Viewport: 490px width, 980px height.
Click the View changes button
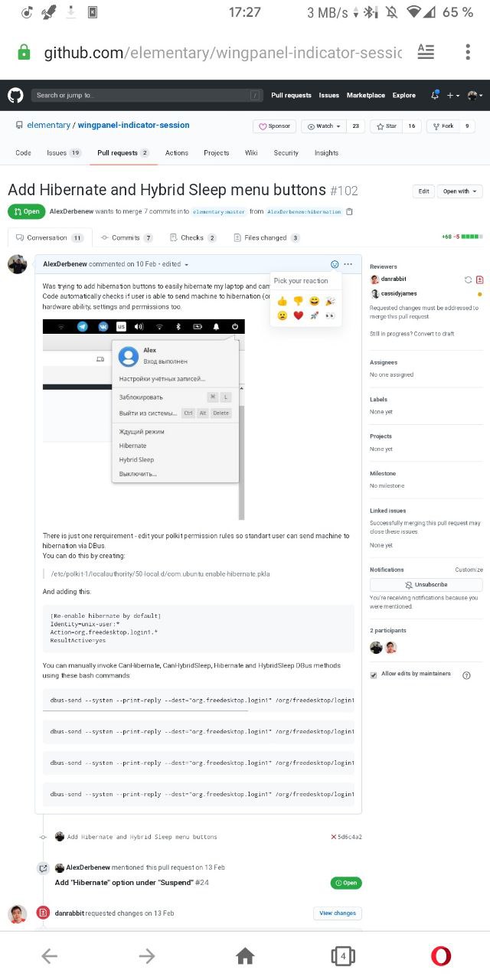click(x=338, y=913)
